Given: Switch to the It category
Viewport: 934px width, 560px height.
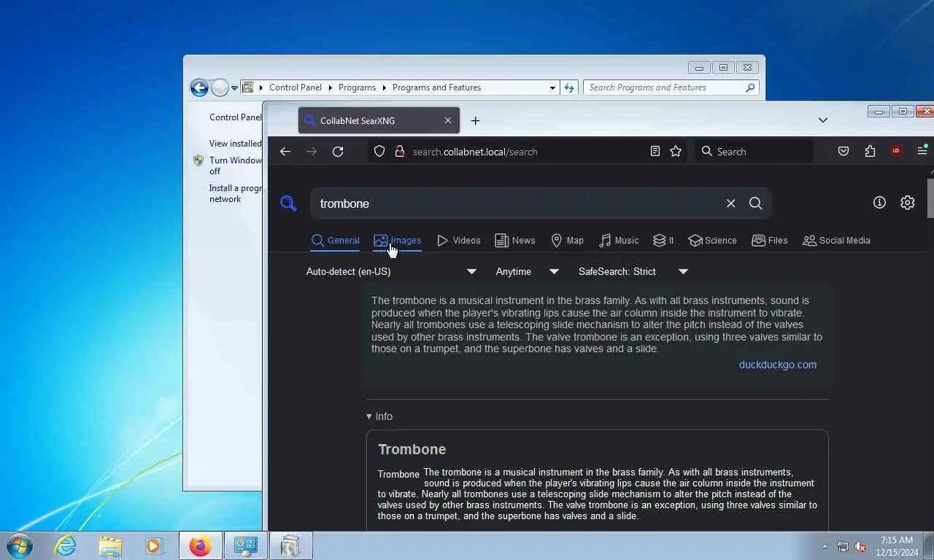Looking at the screenshot, I should (663, 241).
